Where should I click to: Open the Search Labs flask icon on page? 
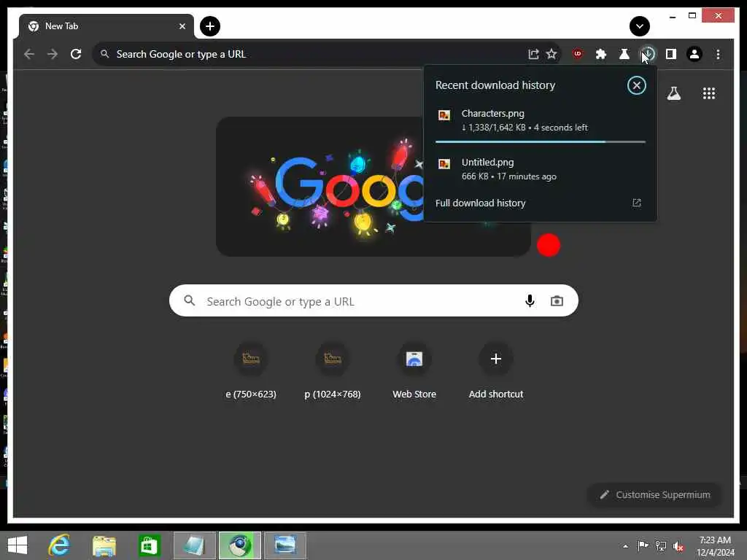673,93
